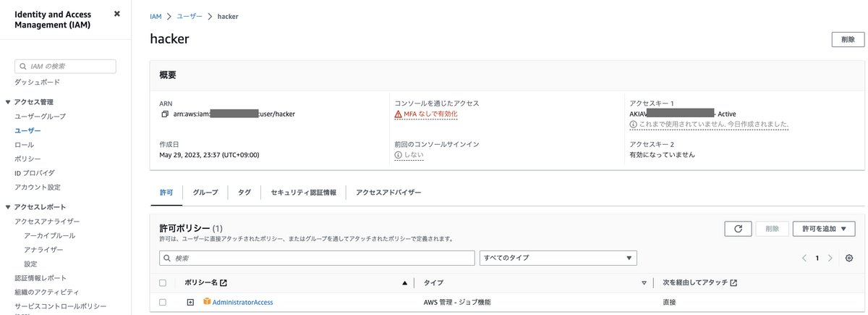Click 有効になっていません under アクセスキー 2
The width and height of the screenshot is (868, 315).
coord(663,155)
